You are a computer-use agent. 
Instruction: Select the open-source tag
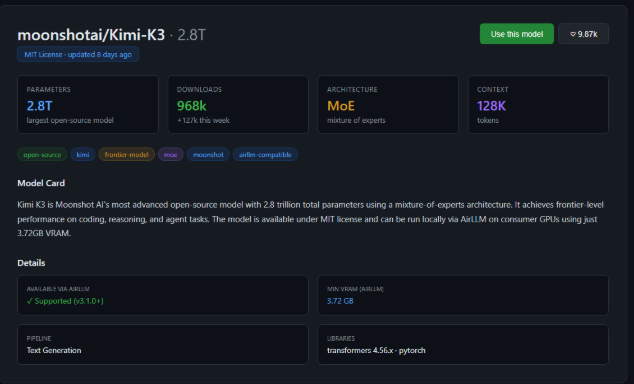click(x=42, y=154)
